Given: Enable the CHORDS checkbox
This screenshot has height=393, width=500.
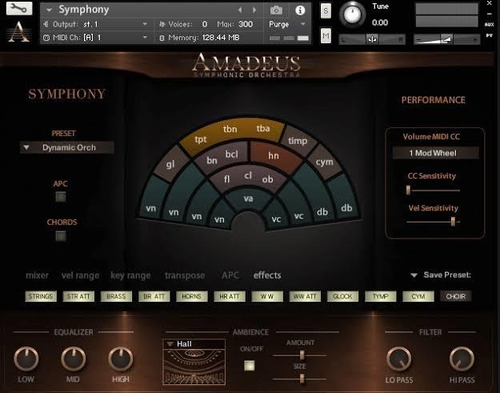Looking at the screenshot, I should [60, 236].
